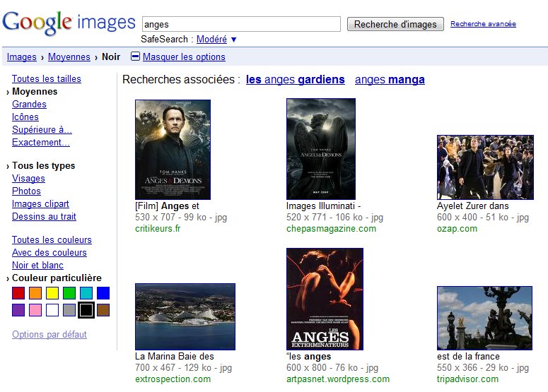Screen dimensions: 548x392
Task: Open the Recherche avancée link
Action: [x=483, y=24]
